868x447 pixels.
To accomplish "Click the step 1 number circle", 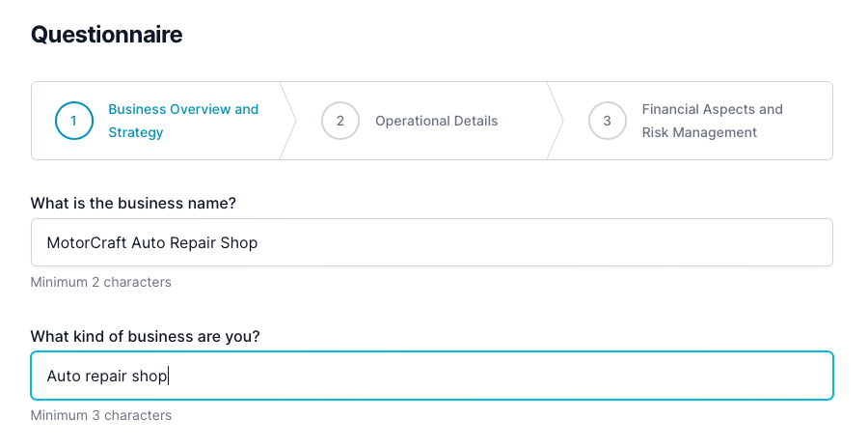I will (x=74, y=121).
